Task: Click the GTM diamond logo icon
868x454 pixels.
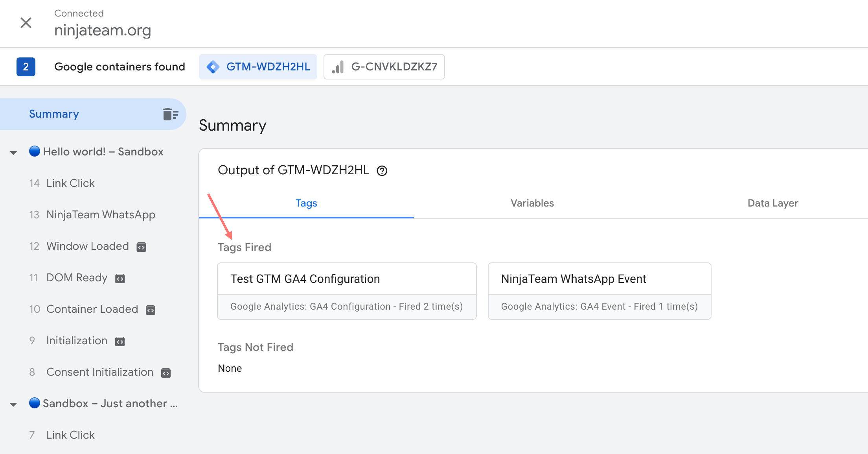Action: 213,67
